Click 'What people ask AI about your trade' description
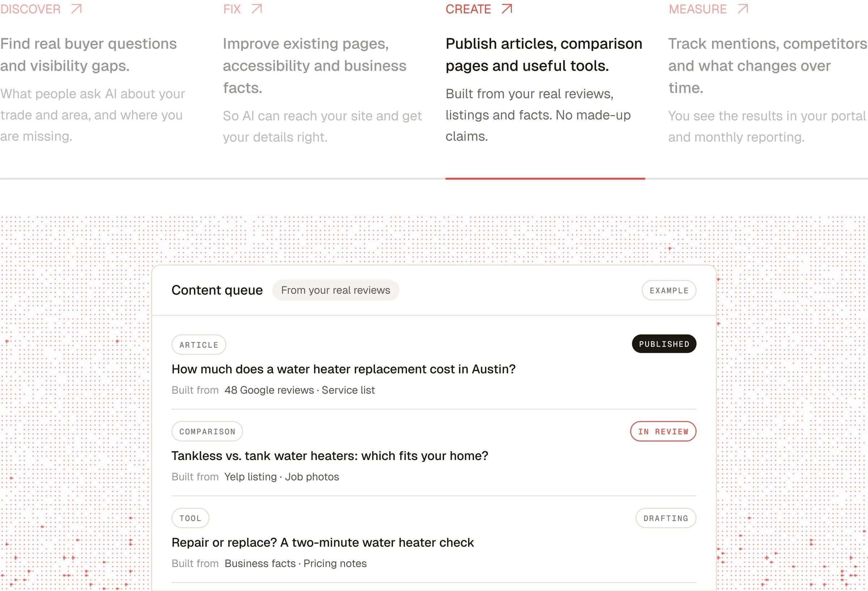This screenshot has height=591, width=868. (93, 115)
